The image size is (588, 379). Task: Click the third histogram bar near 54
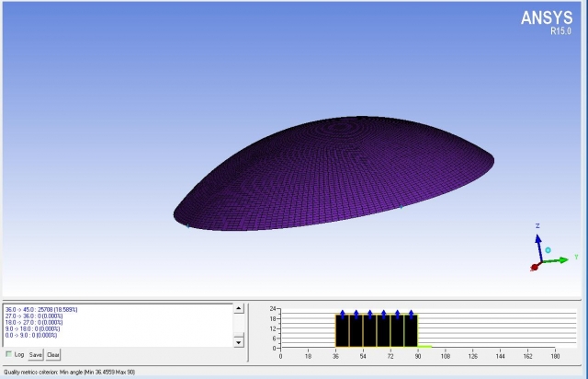(x=369, y=331)
